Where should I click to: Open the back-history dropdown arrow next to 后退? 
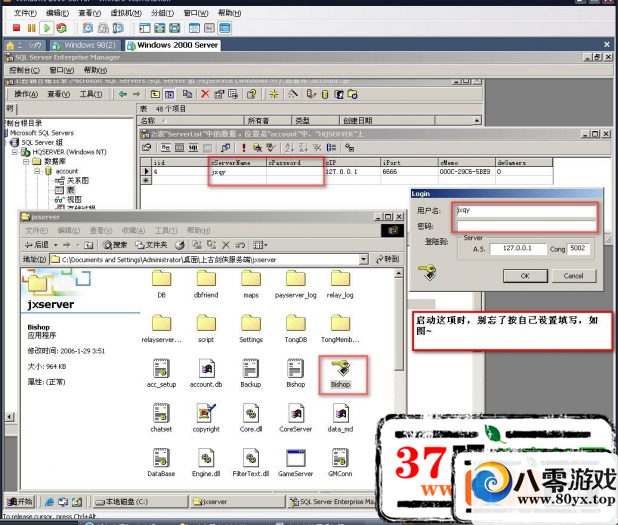tap(56, 245)
